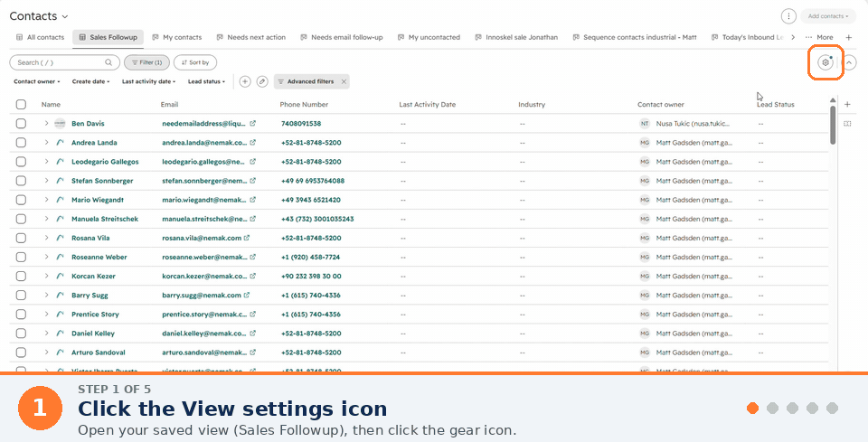The height and width of the screenshot is (442, 868).
Task: Click the Industry column header
Action: point(532,105)
